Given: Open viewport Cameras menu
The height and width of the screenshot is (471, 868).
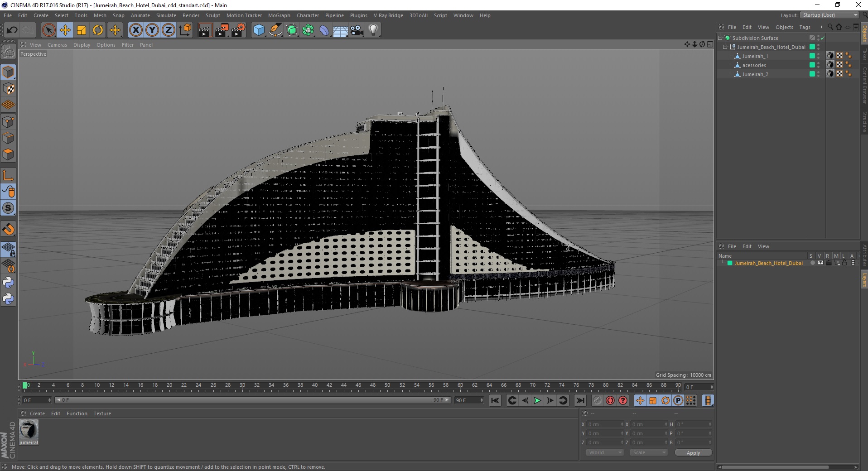Looking at the screenshot, I should [57, 45].
